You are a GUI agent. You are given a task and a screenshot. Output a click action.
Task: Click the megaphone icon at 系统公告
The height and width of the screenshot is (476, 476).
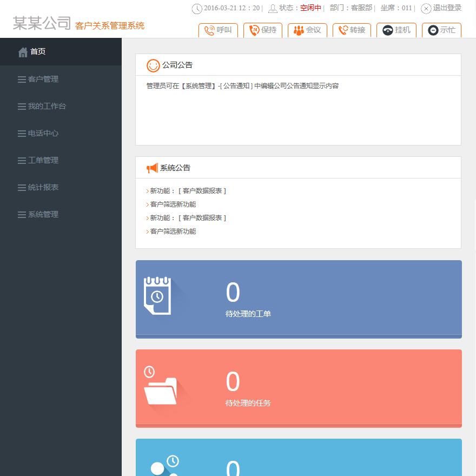click(152, 168)
